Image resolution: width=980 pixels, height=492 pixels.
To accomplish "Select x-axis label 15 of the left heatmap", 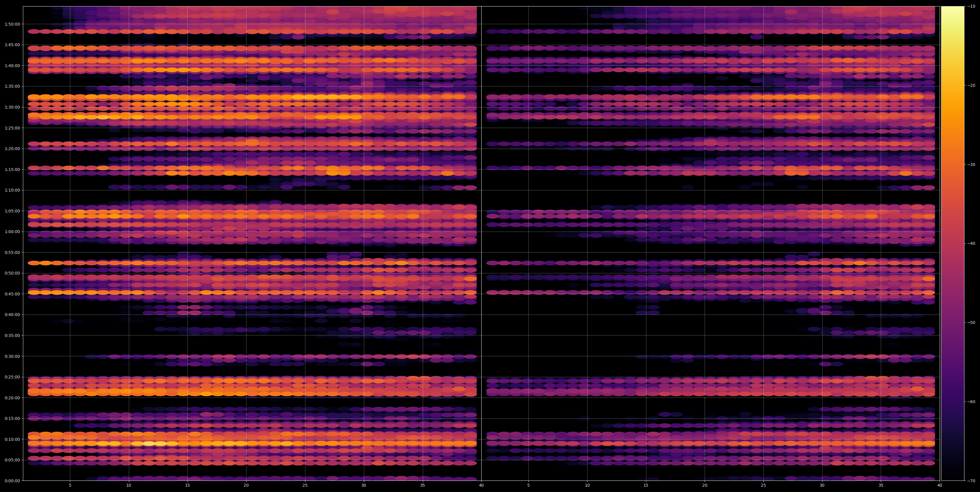I will pyautogui.click(x=187, y=486).
